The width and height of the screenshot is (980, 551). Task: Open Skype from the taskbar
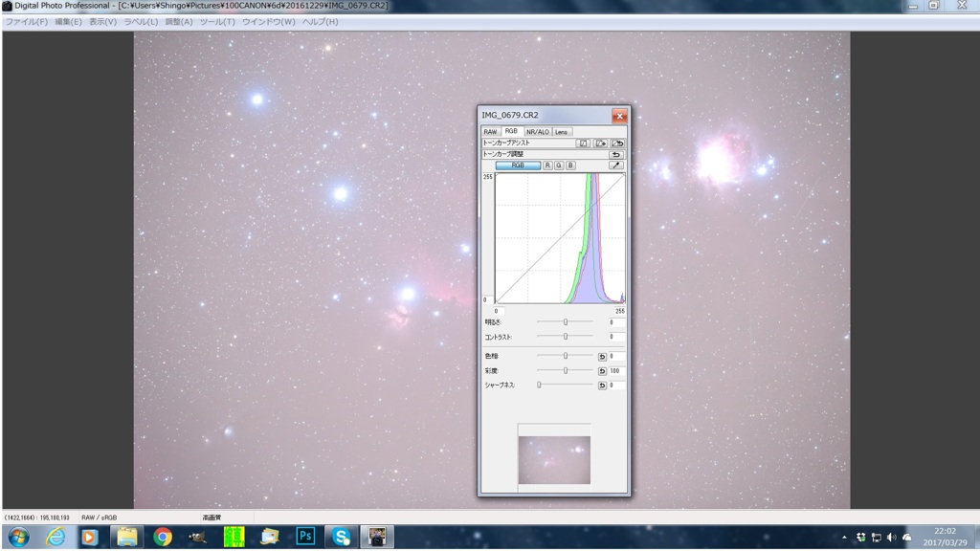[x=342, y=538]
